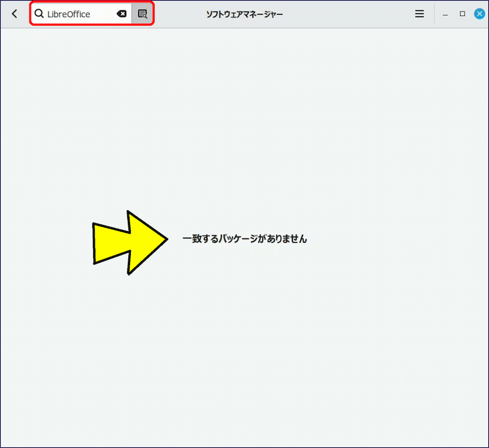Open the app options via the menu icon

pos(419,13)
